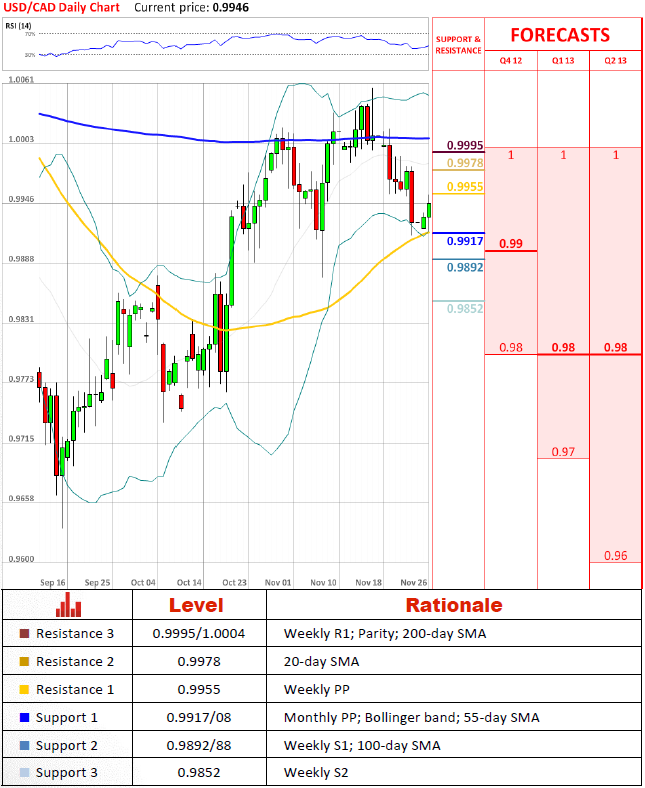Viewport: 645px width, 788px height.
Task: Click the Resistance 2 row label
Action: click(x=75, y=661)
